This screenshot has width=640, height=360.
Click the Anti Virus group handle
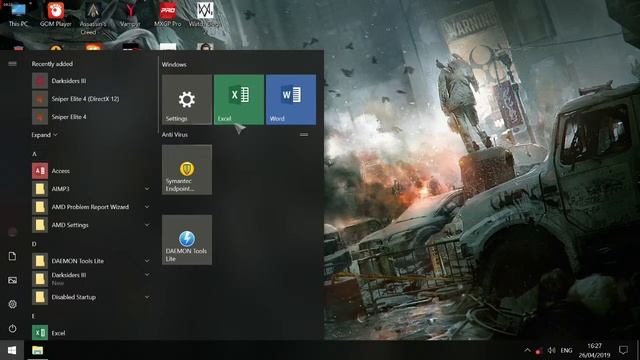click(304, 134)
